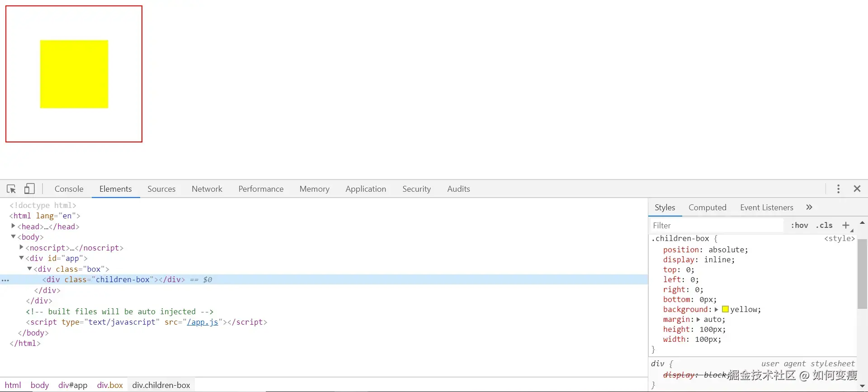868x392 pixels.
Task: Open the <style> source link
Action: pos(839,238)
